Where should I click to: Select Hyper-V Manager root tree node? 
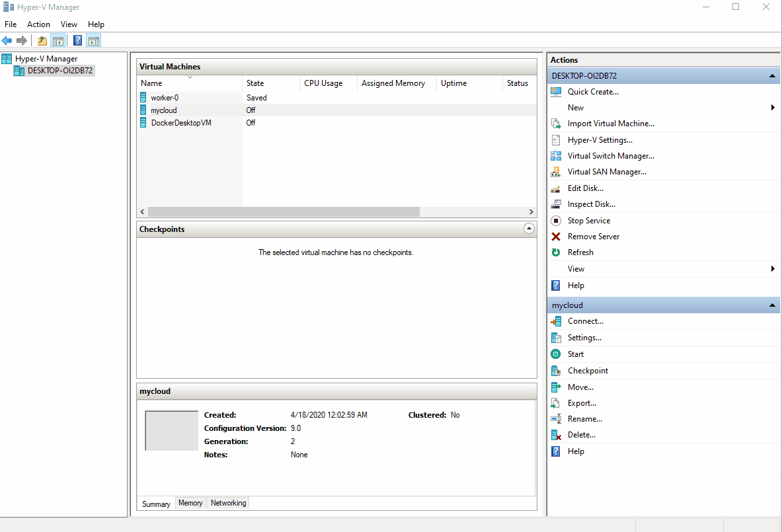click(46, 59)
